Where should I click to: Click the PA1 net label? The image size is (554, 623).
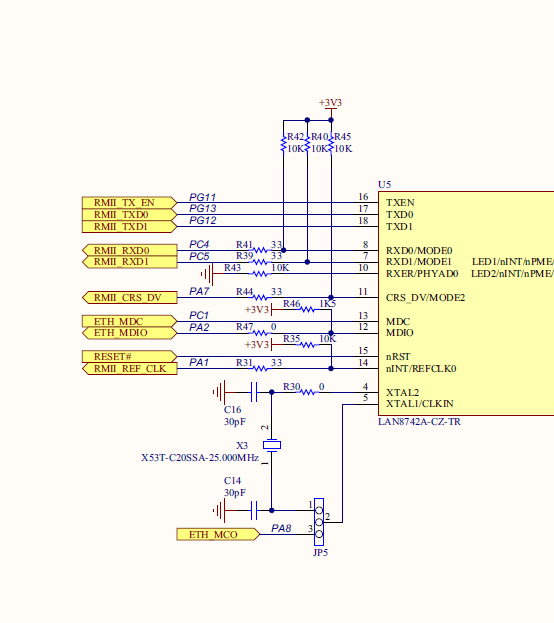pos(199,363)
